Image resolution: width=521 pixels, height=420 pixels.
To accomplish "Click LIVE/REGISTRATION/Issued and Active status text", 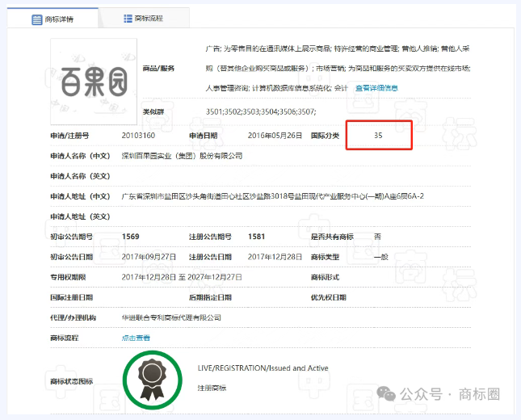I will [263, 368].
